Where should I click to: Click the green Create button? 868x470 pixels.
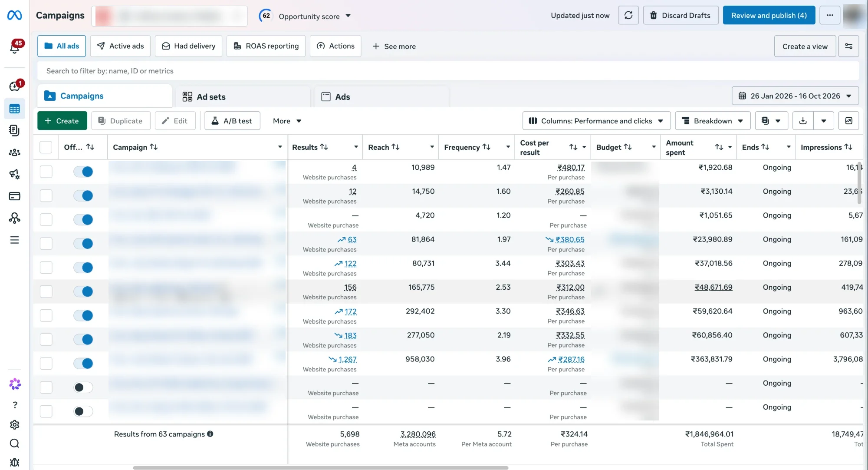(x=62, y=121)
